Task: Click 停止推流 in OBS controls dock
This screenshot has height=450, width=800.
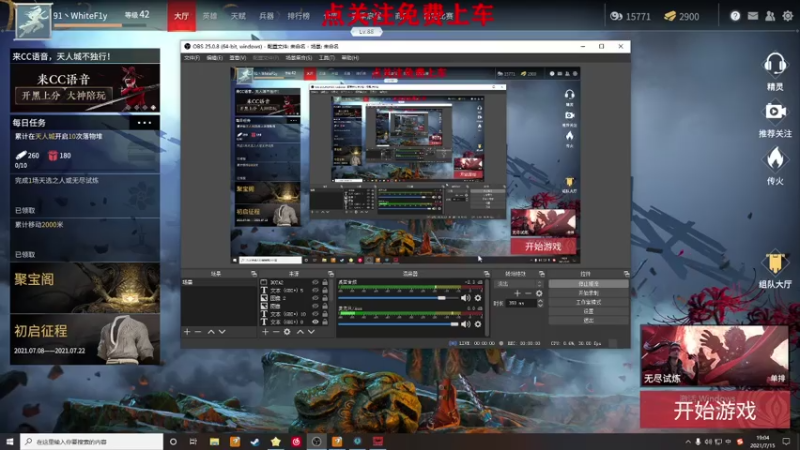Action: click(588, 284)
